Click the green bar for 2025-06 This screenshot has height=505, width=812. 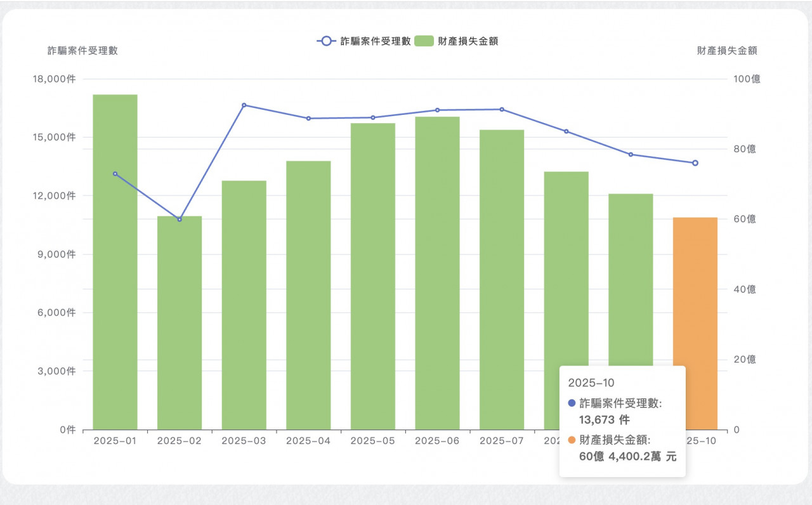(x=437, y=273)
